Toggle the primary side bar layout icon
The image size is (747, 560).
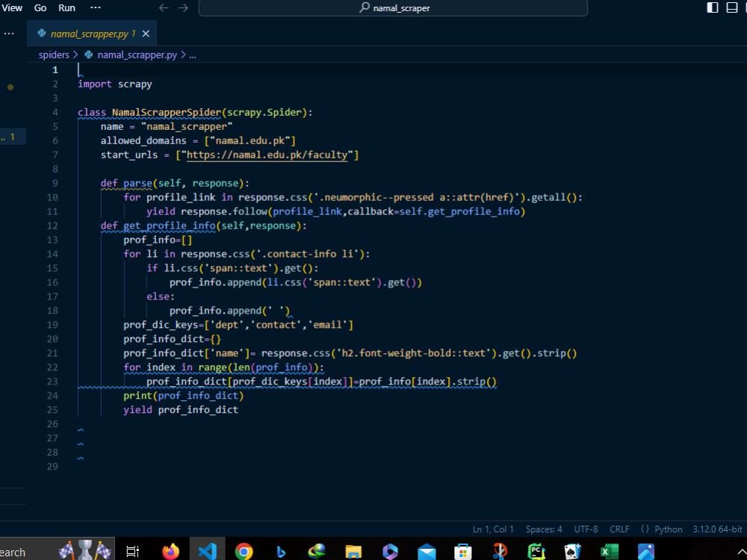pyautogui.click(x=712, y=7)
